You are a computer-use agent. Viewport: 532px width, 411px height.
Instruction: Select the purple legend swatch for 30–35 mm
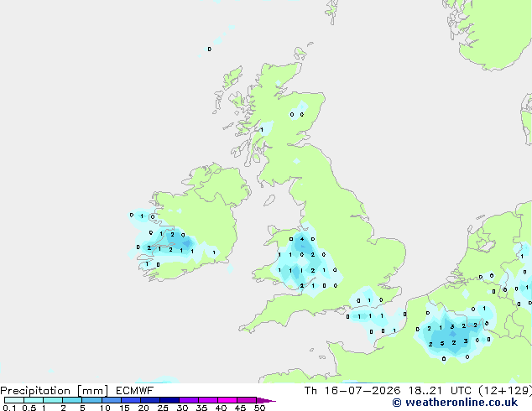tap(189, 400)
